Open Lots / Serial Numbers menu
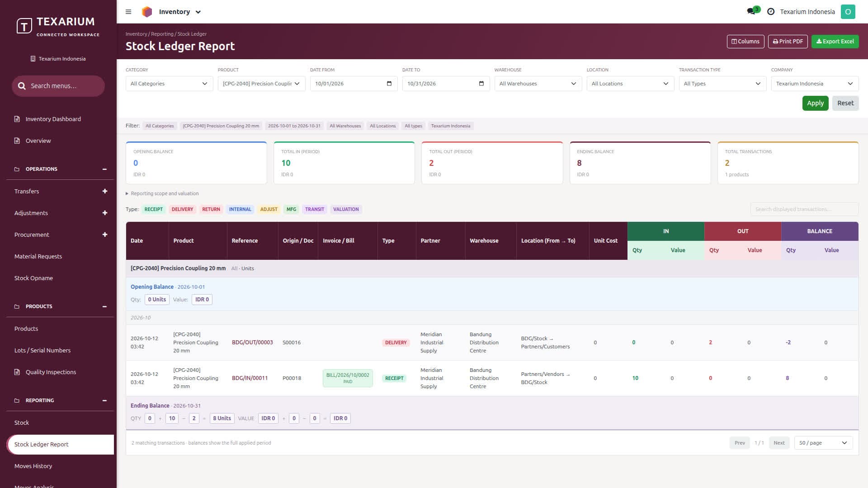 click(x=42, y=350)
